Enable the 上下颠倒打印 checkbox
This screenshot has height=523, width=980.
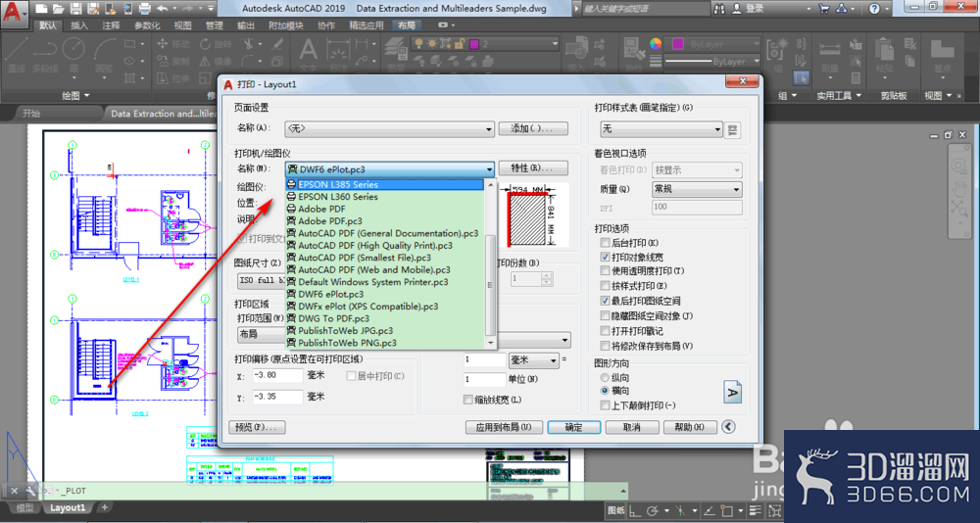coord(605,405)
